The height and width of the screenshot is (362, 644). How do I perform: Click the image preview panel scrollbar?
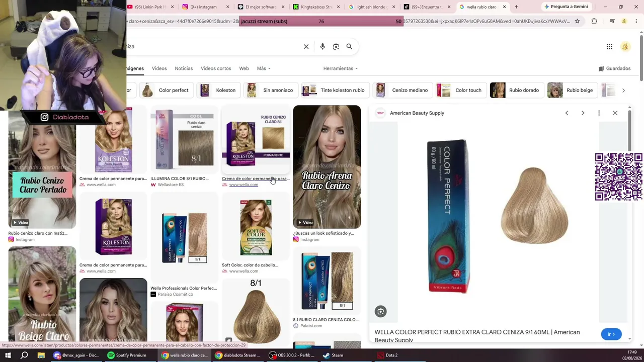629,130
